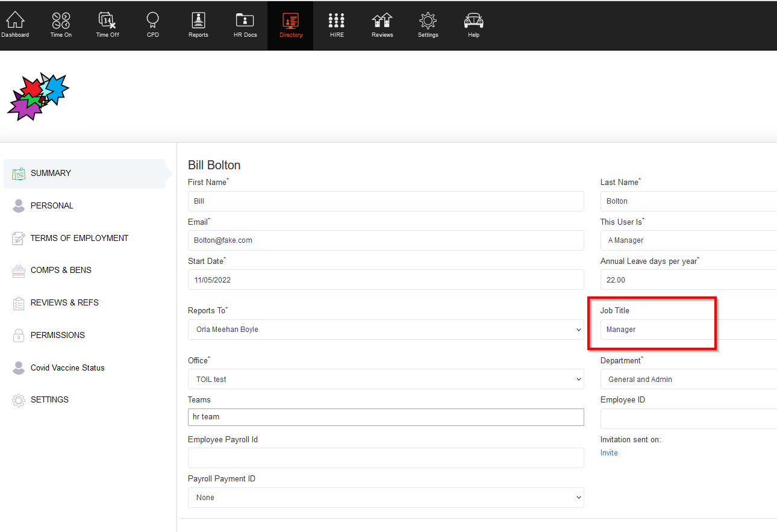Open the COMPS & BENS section
This screenshot has width=777, height=532.
[x=61, y=271]
